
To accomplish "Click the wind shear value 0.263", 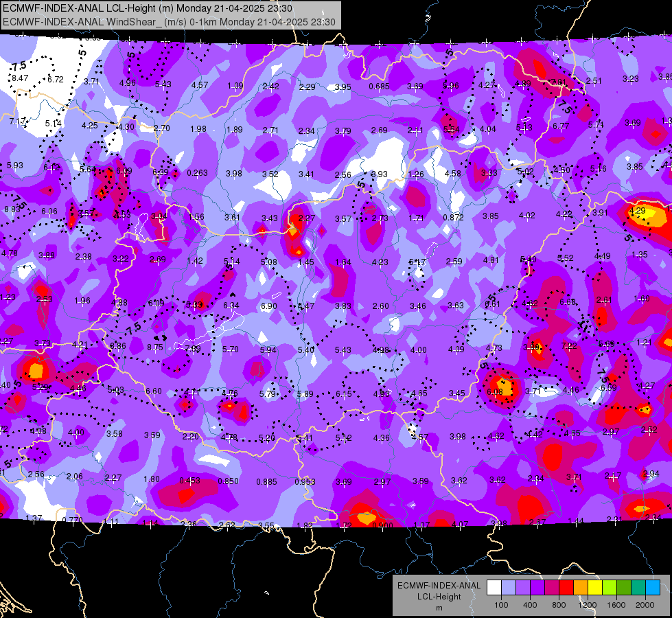I will (x=197, y=173).
